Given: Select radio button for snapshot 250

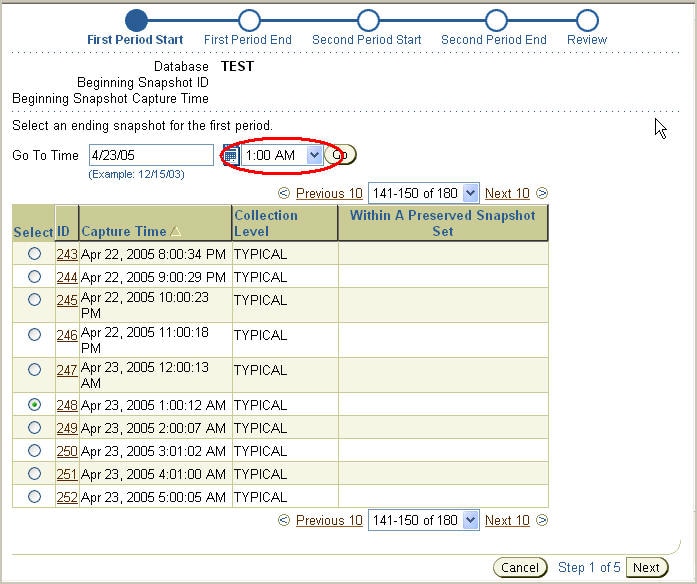Looking at the screenshot, I should pyautogui.click(x=34, y=451).
